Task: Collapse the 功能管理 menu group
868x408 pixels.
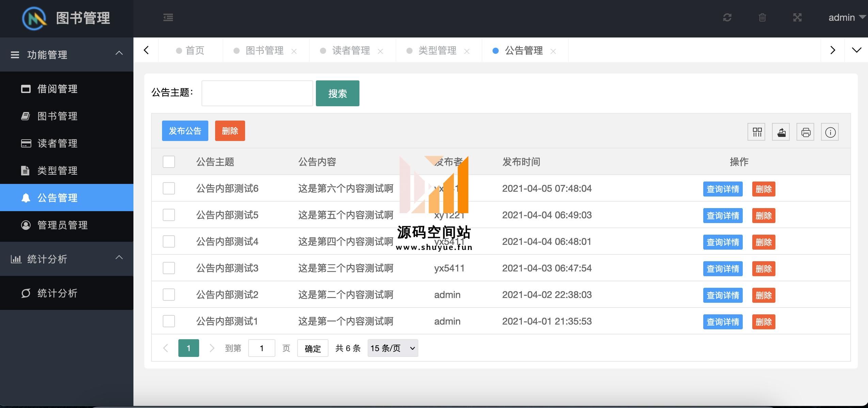Action: (x=67, y=54)
